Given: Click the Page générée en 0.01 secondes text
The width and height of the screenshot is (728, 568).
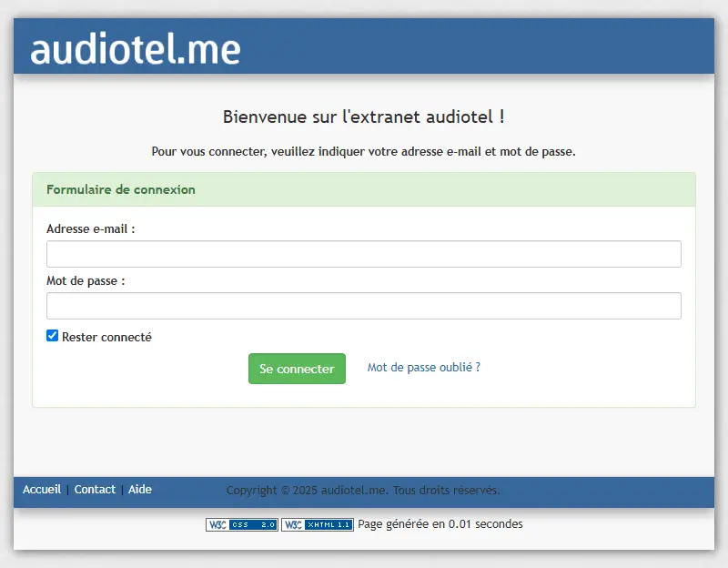Looking at the screenshot, I should tap(440, 524).
